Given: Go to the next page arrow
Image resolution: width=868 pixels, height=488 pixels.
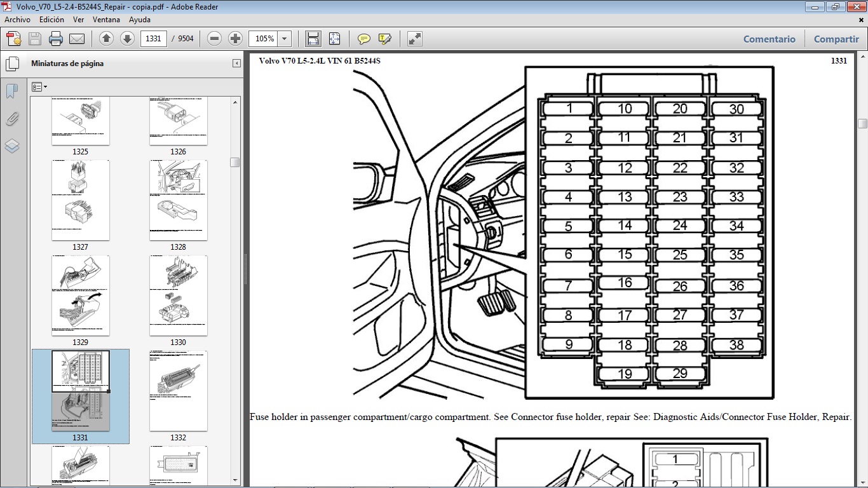Looking at the screenshot, I should pos(127,39).
